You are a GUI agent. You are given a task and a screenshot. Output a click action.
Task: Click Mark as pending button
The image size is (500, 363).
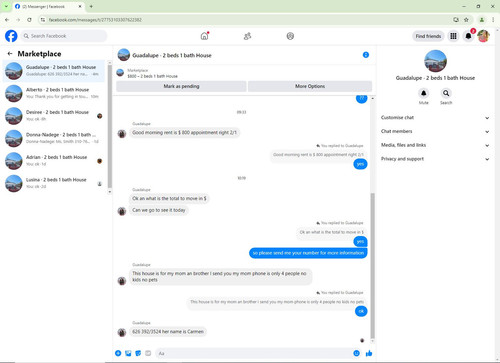(x=181, y=86)
